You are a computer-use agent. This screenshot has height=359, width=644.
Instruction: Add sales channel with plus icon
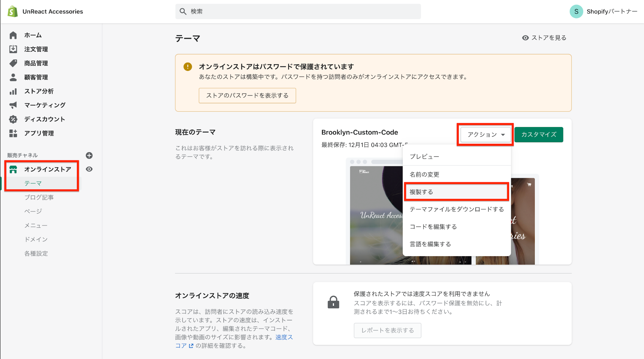pos(89,155)
